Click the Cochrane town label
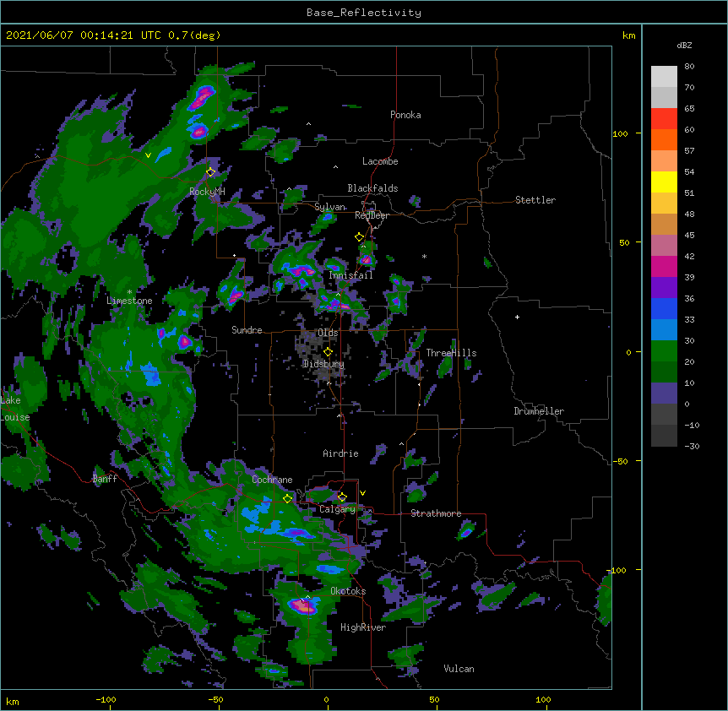Image resolution: width=728 pixels, height=711 pixels. point(272,480)
